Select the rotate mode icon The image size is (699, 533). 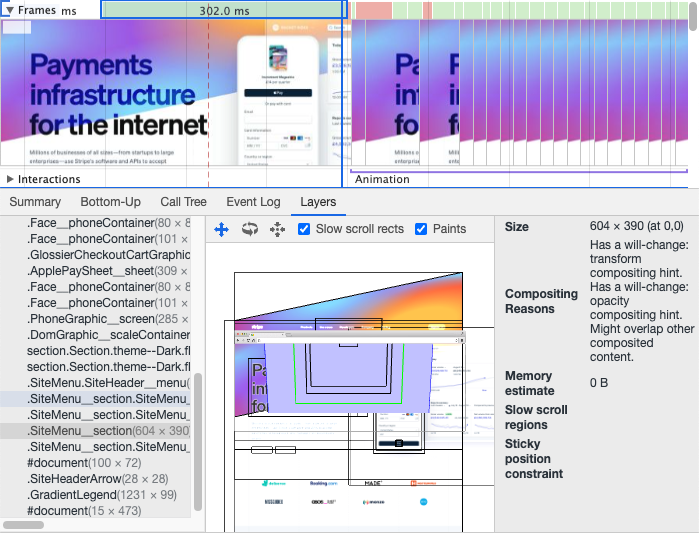pyautogui.click(x=250, y=230)
